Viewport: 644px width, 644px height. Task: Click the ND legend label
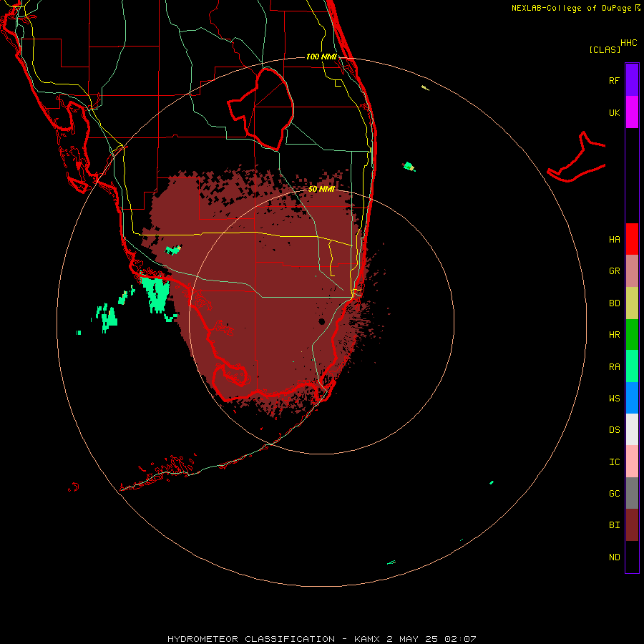click(x=614, y=557)
